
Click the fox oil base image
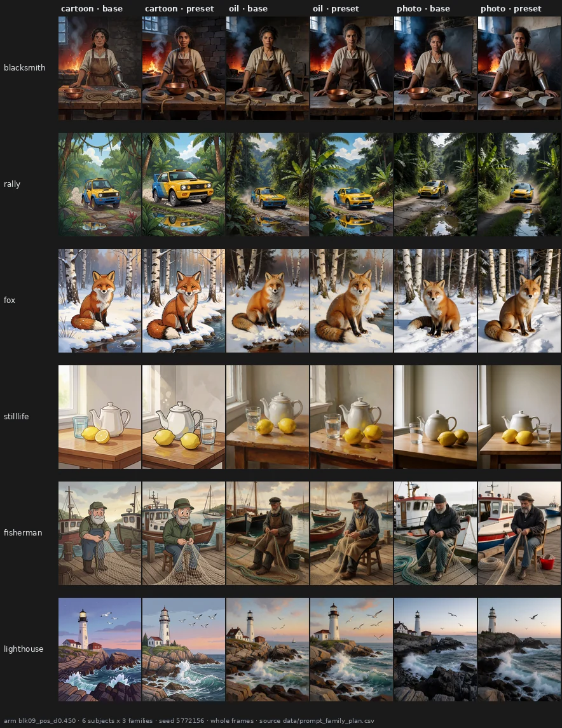[x=268, y=301]
